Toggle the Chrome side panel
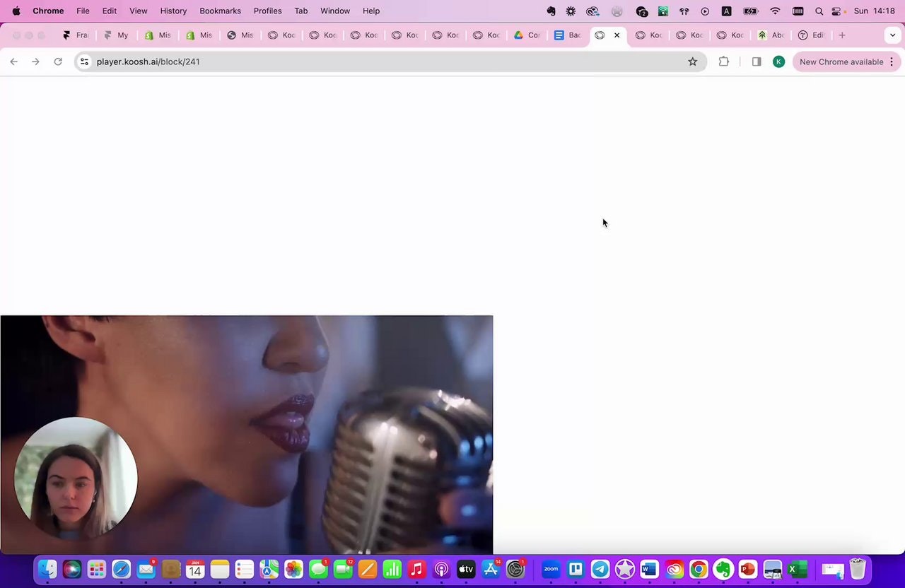The width and height of the screenshot is (905, 588). click(757, 61)
